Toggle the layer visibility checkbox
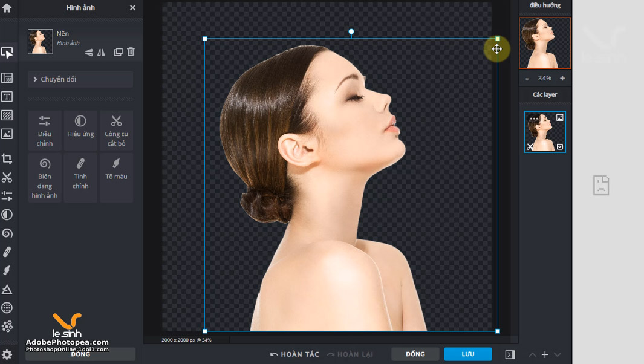The width and height of the screenshot is (644, 364). click(560, 146)
